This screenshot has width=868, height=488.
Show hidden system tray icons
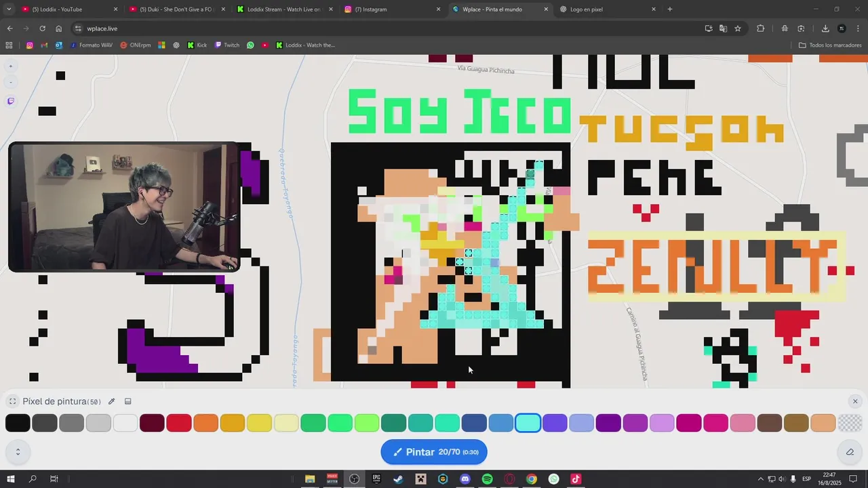click(x=760, y=479)
